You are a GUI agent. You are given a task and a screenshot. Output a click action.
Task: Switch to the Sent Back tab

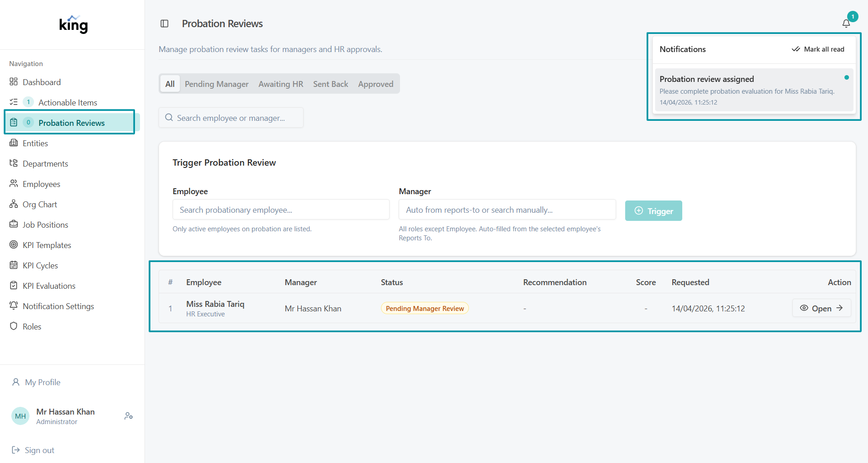tap(331, 84)
